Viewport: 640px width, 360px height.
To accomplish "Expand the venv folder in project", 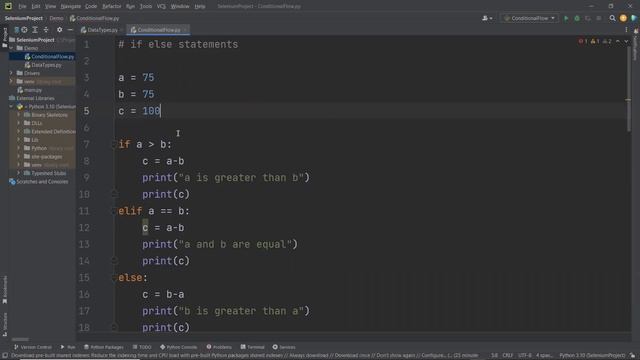I will [11, 82].
